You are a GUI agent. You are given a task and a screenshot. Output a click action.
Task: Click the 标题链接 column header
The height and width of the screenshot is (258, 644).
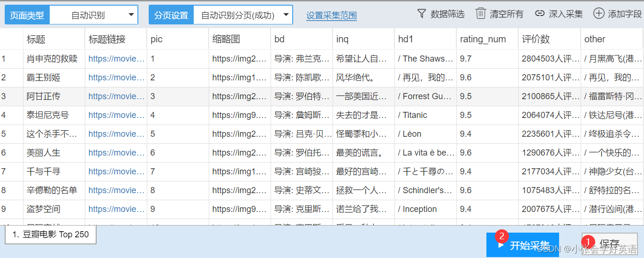pyautogui.click(x=116, y=39)
